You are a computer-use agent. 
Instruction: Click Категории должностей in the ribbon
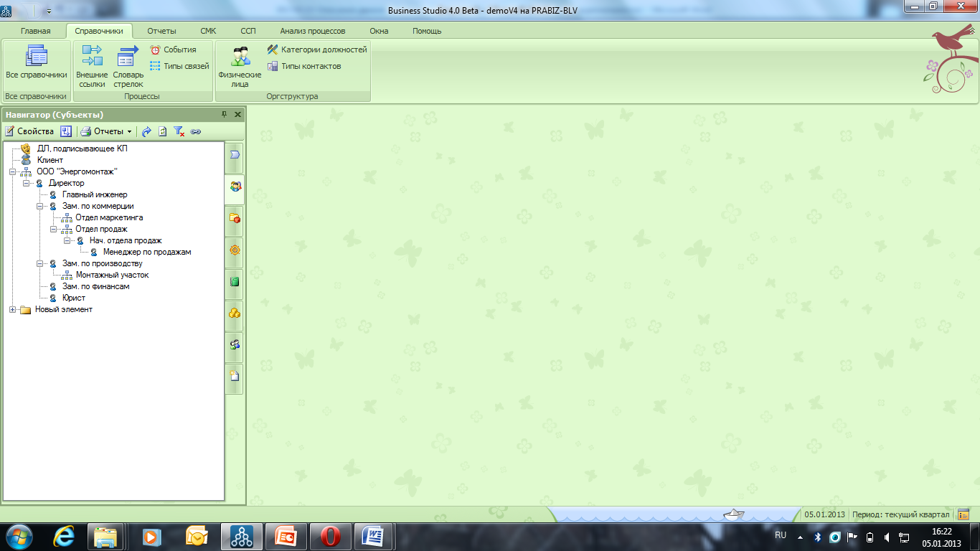pyautogui.click(x=317, y=50)
